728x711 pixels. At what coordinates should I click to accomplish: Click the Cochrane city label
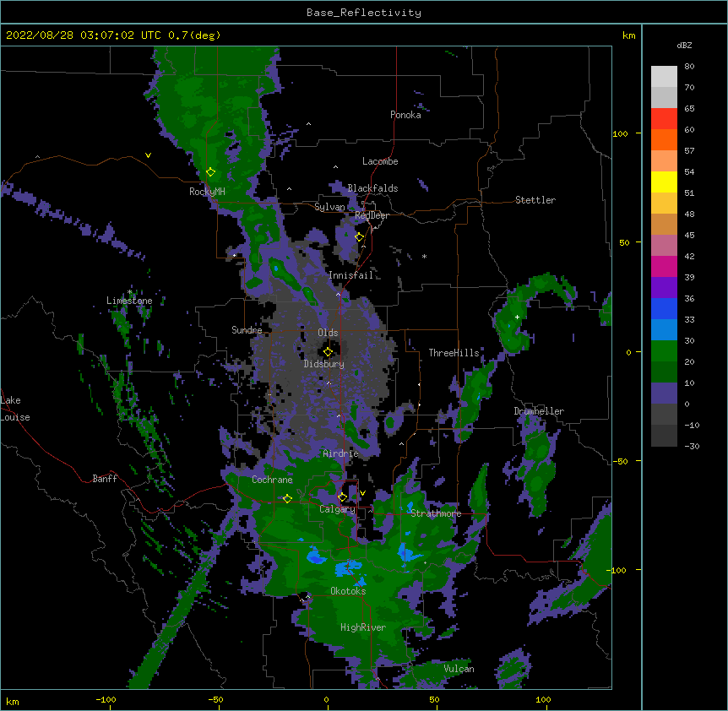click(272, 480)
